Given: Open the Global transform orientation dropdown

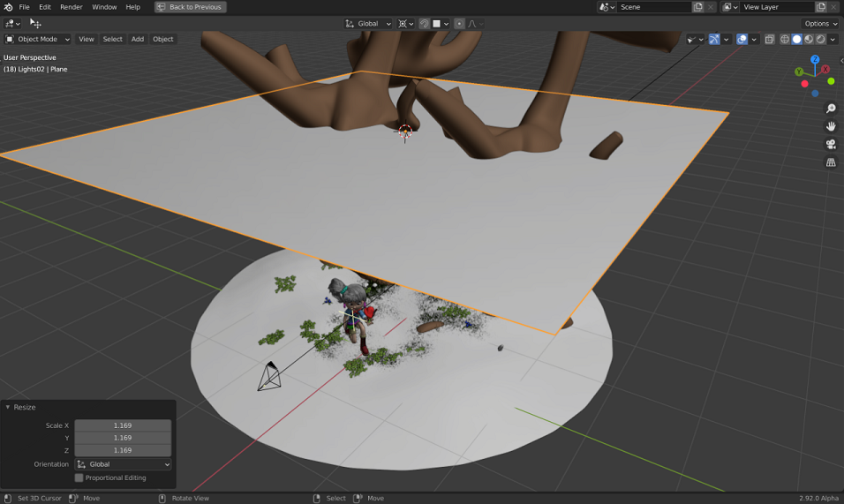Looking at the screenshot, I should 368,24.
